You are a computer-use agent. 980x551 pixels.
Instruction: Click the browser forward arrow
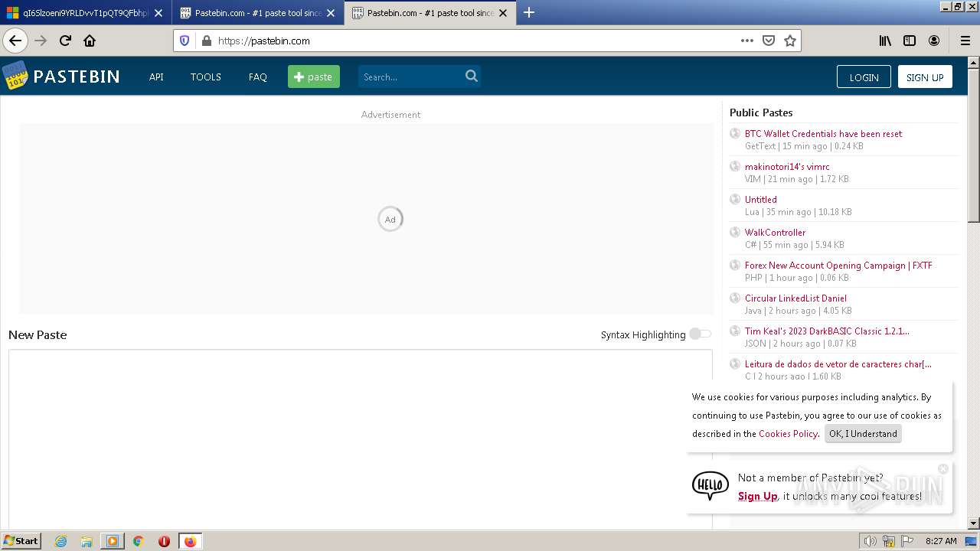(x=41, y=41)
